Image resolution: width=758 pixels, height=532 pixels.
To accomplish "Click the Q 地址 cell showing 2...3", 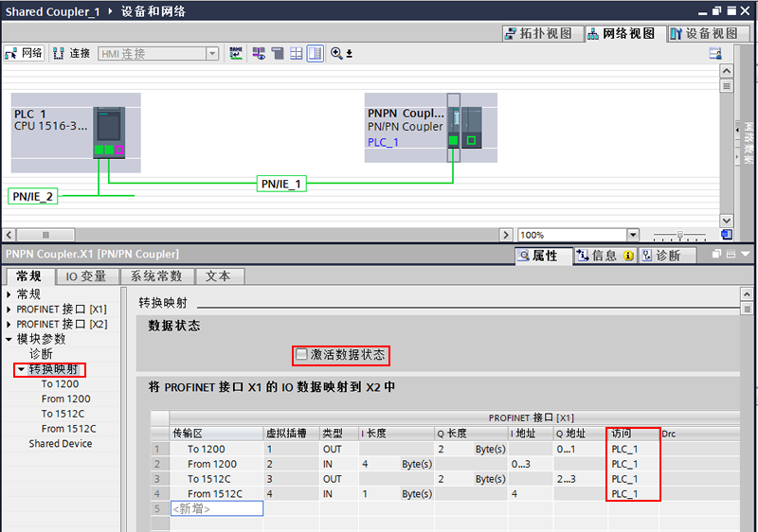I will (x=581, y=479).
